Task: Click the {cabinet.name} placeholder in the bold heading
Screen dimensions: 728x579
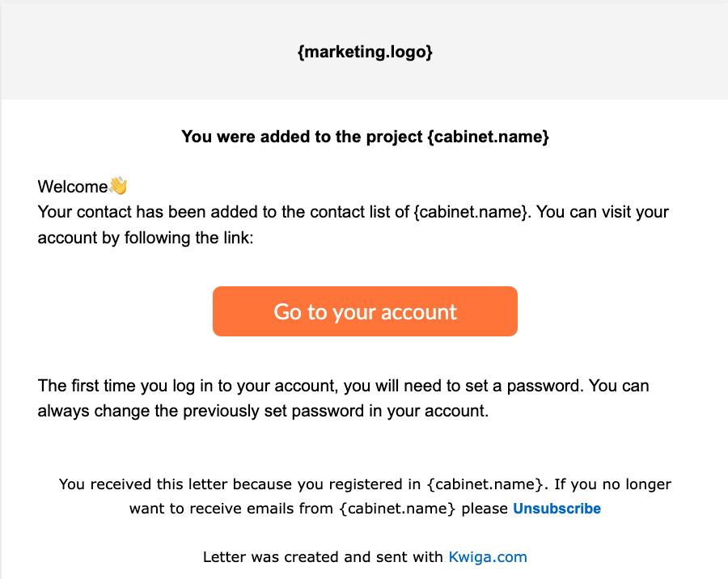Action: [x=488, y=137]
